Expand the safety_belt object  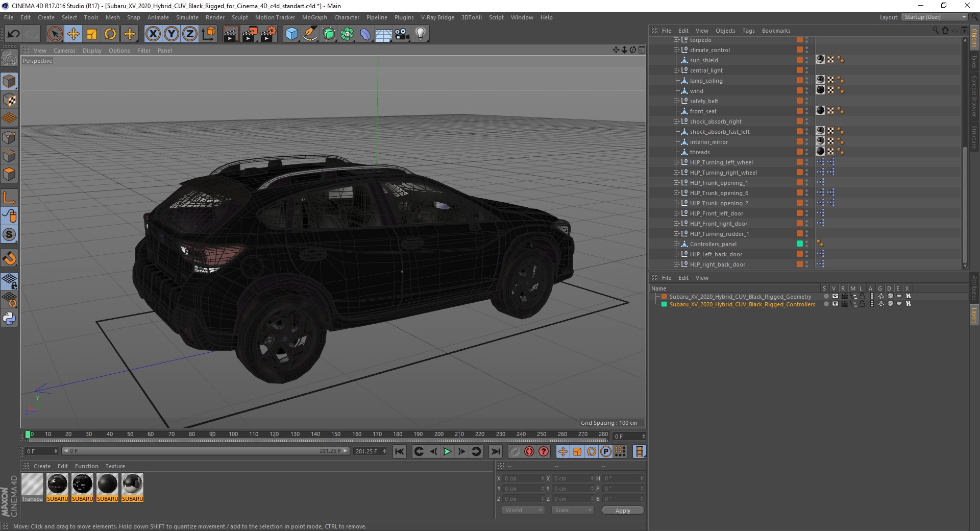click(676, 101)
